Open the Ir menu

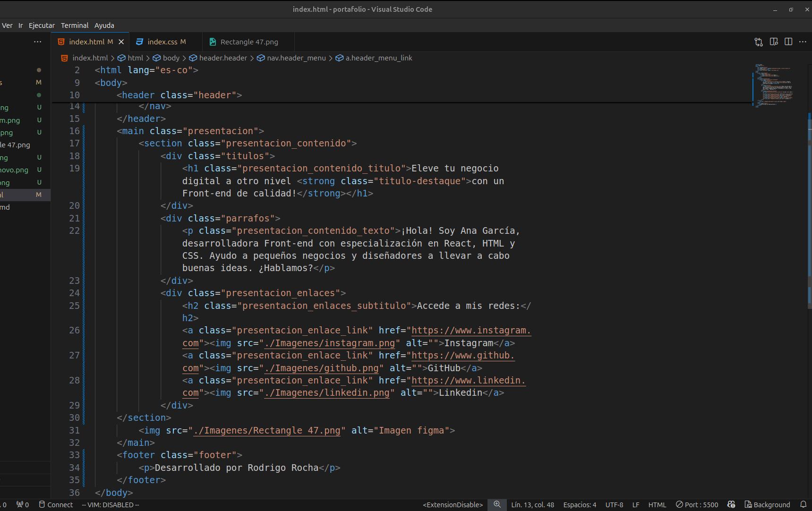20,26
